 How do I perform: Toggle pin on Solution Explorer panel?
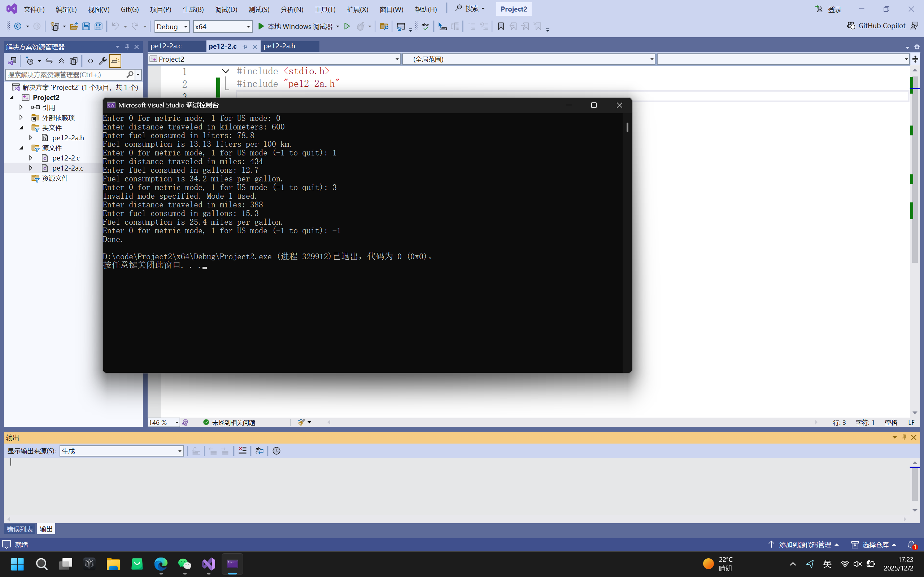tap(127, 47)
